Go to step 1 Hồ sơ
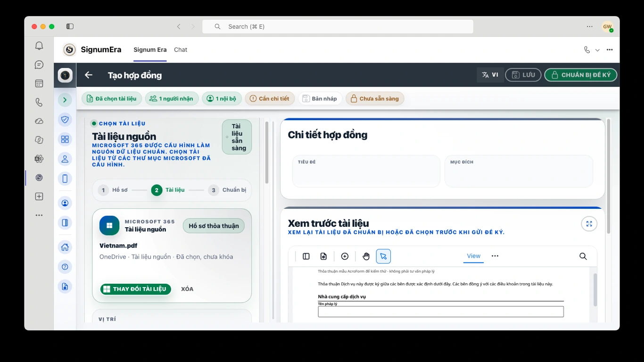The width and height of the screenshot is (644, 362). (113, 190)
